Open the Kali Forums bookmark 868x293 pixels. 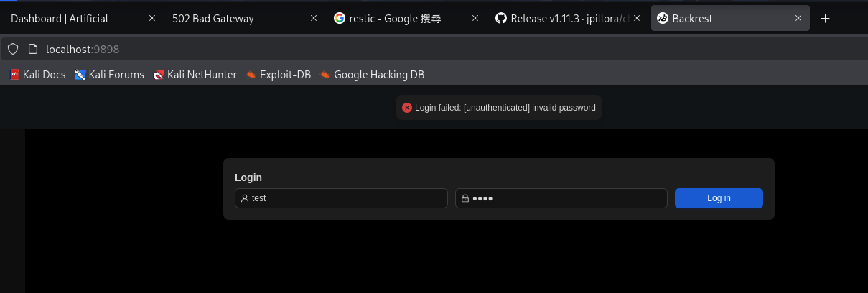coord(109,74)
